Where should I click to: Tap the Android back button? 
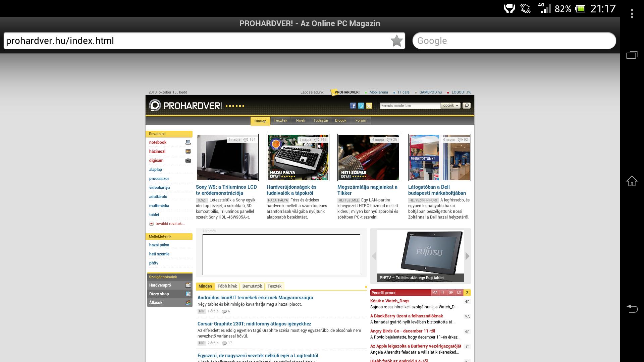(x=632, y=308)
